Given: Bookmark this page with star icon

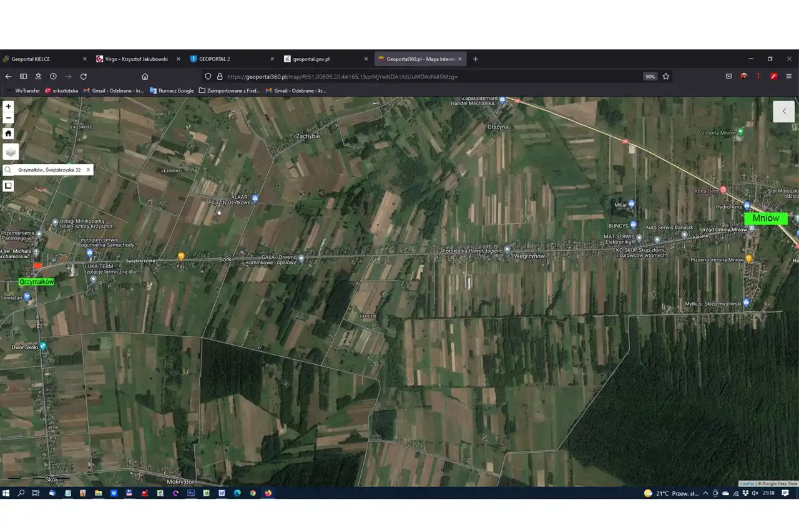Looking at the screenshot, I should (x=666, y=77).
